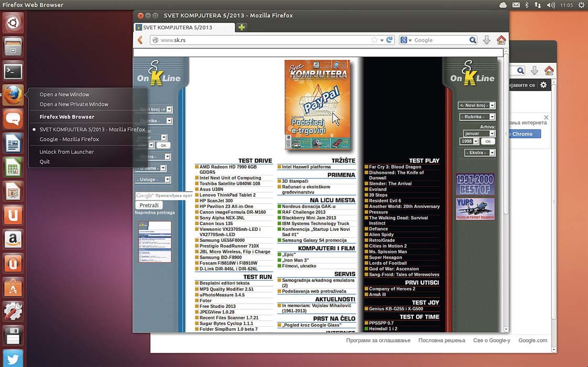The height and width of the screenshot is (367, 588).
Task: Open 'Google.com' link in background window
Action: point(532,340)
